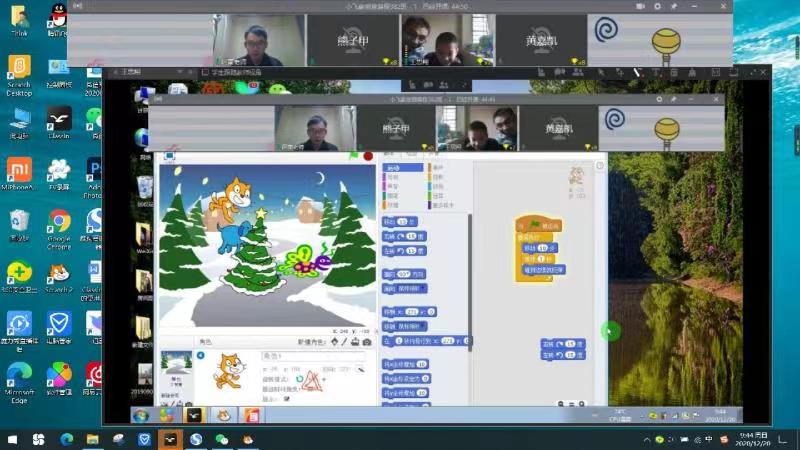
Task: Click the block palette vertical scrollbar
Action: [x=469, y=281]
